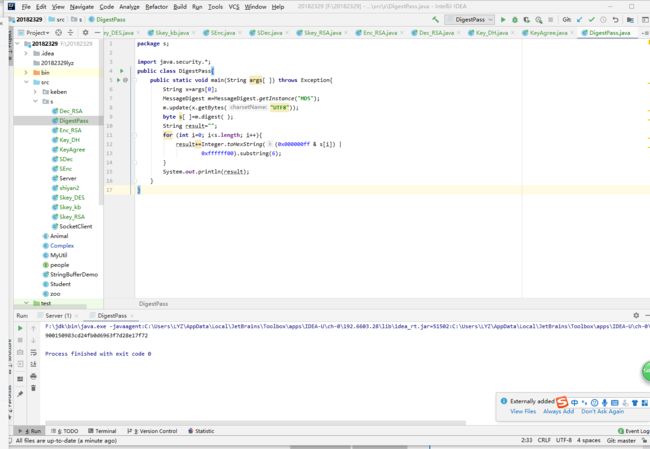The image size is (650, 449).
Task: Click the Git update project arrow icon
Action: click(x=581, y=19)
